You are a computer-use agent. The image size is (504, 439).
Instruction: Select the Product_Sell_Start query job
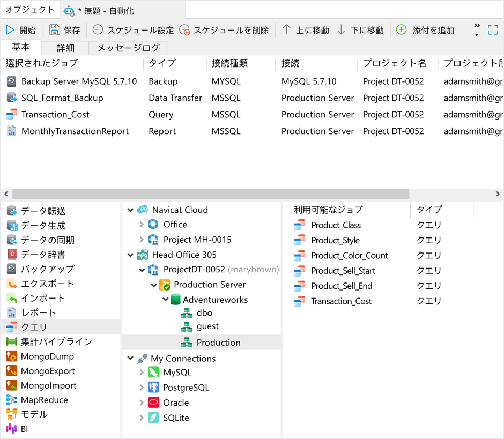(x=343, y=271)
